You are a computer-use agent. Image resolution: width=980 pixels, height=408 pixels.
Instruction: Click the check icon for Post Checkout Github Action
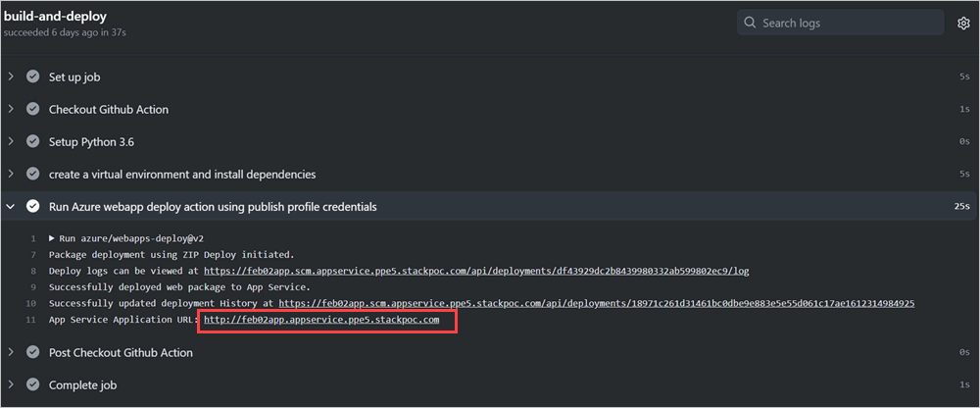pos(32,352)
